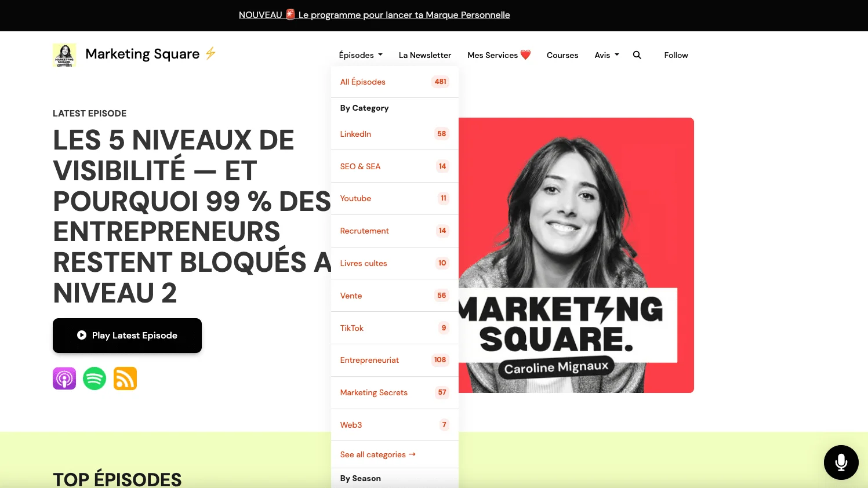Select the Youtube category
Screen dimensions: 868x488
pos(395,198)
